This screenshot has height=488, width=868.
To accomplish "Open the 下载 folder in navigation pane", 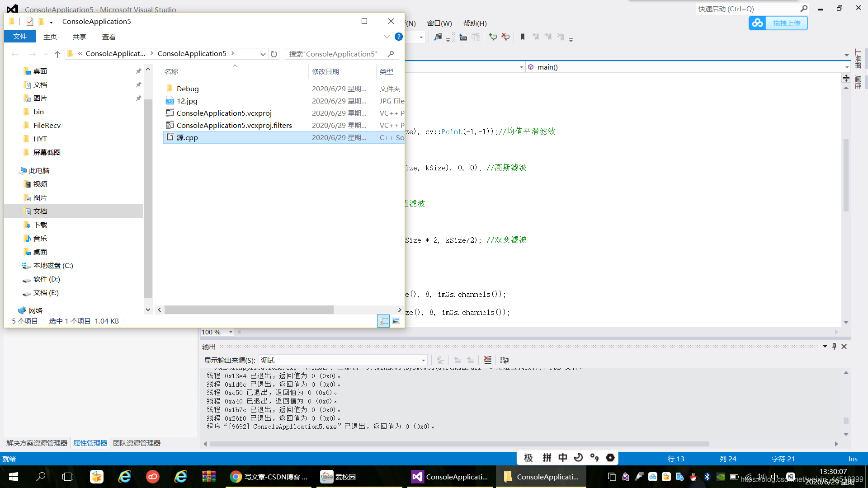I will click(40, 225).
